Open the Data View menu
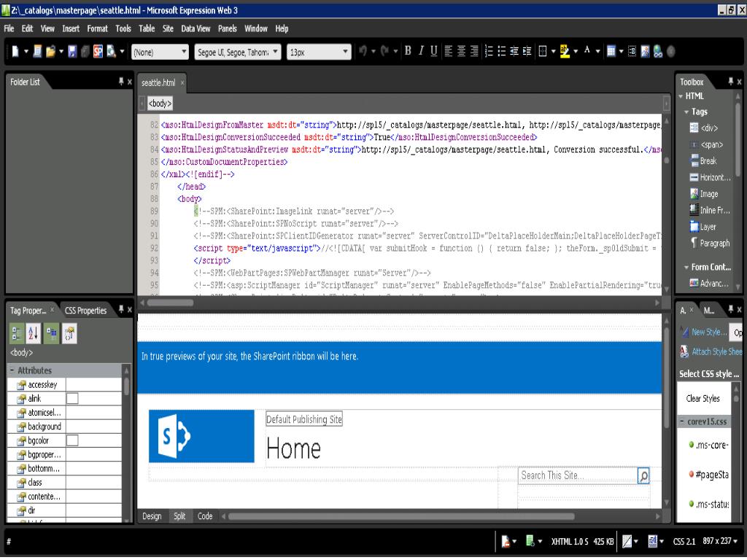Viewport: 747px width, 560px height. [x=196, y=28]
